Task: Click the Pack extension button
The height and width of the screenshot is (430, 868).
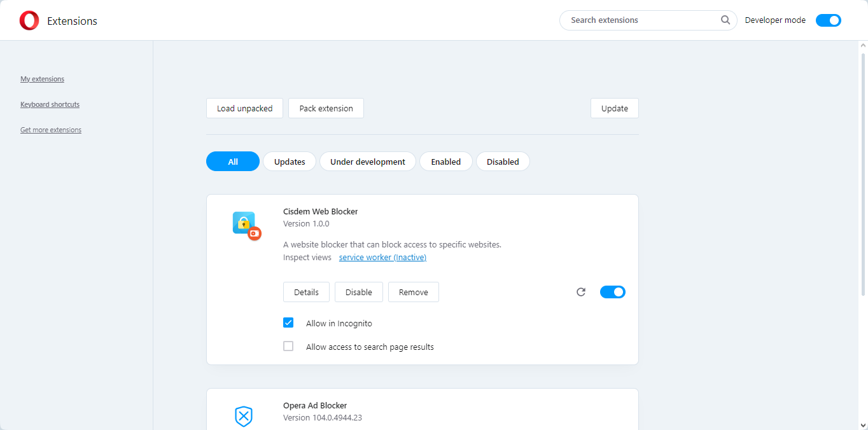Action: pyautogui.click(x=326, y=108)
